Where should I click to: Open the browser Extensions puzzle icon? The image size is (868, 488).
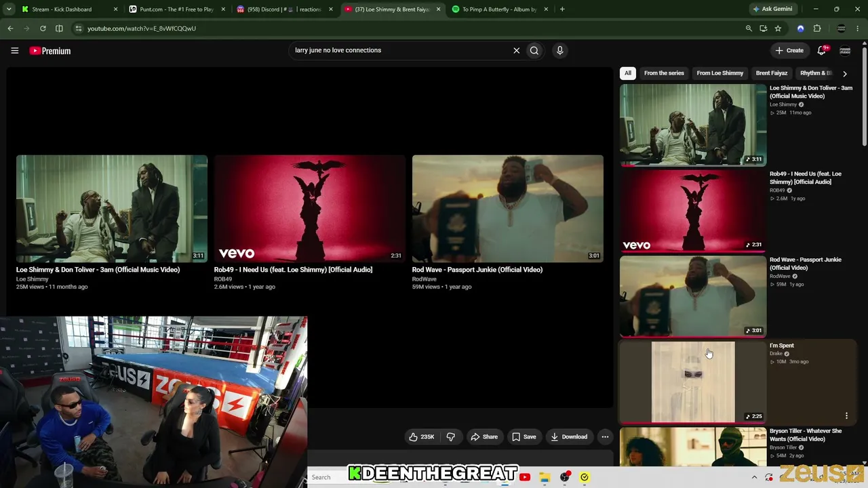click(x=817, y=28)
